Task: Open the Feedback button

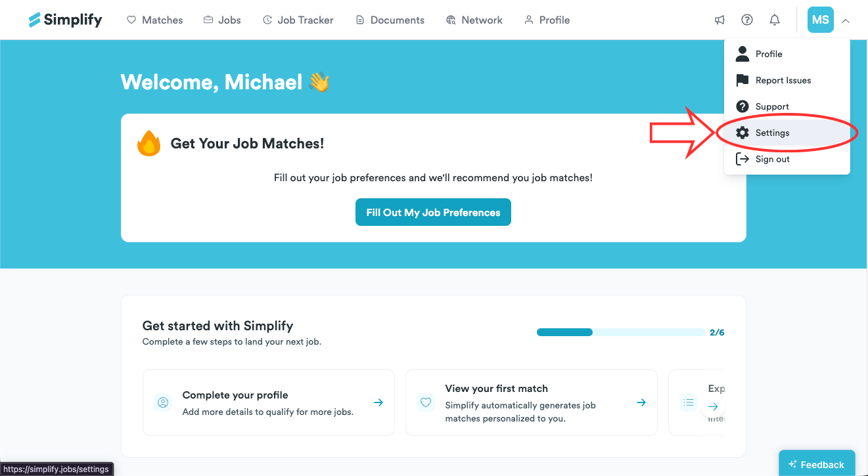Action: coord(817,464)
